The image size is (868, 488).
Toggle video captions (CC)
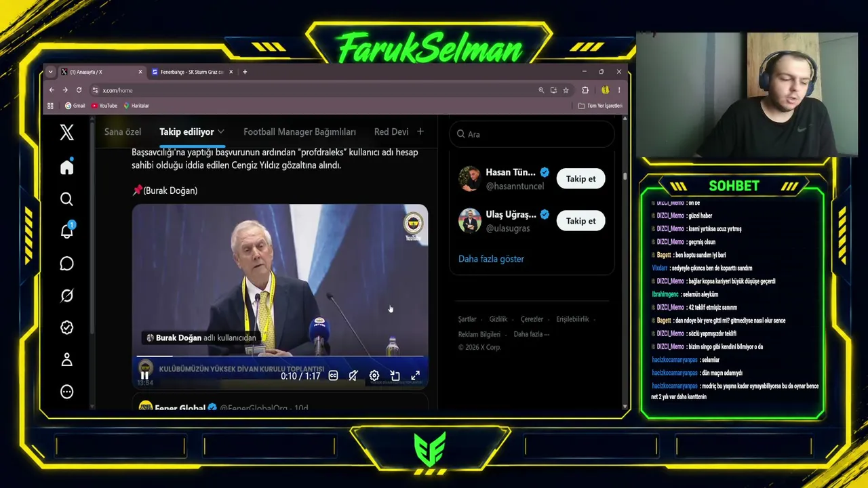333,375
